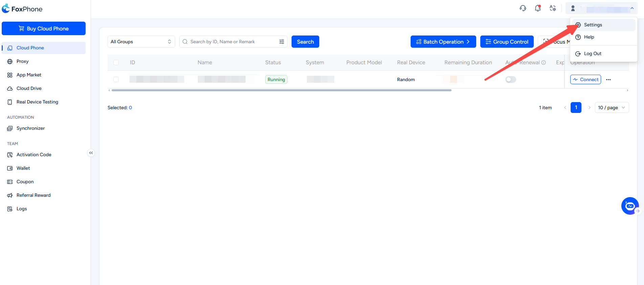Click the ID column header
The width and height of the screenshot is (644, 285).
pos(132,63)
